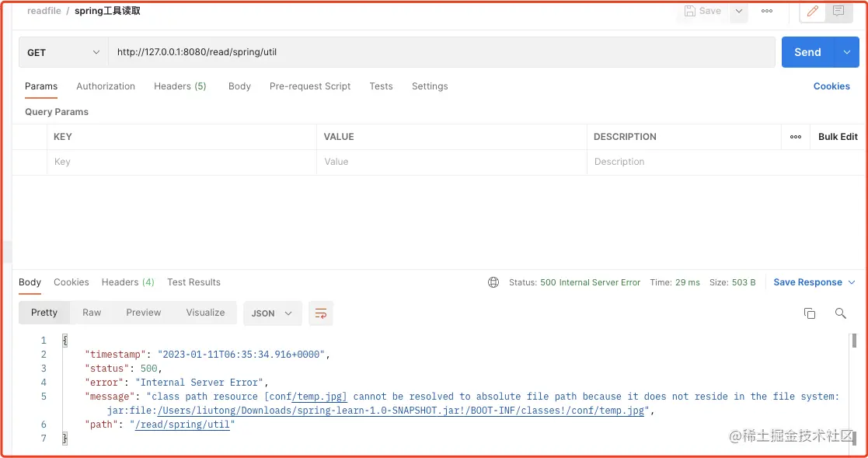Copy the response using the copy icon

tap(809, 313)
